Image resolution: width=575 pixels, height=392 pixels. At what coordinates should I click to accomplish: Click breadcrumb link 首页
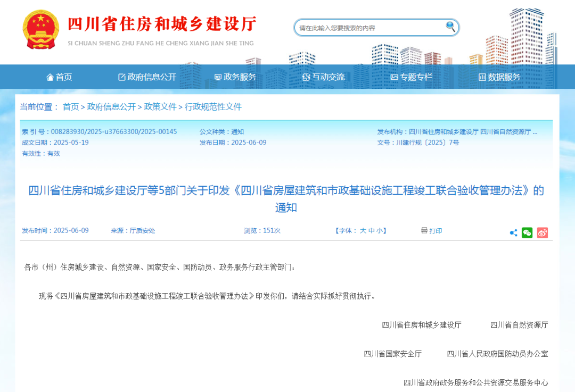pyautogui.click(x=71, y=107)
